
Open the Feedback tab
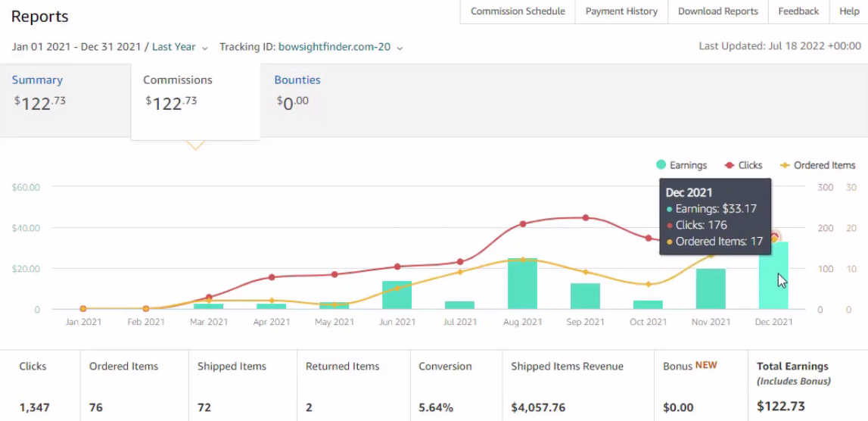click(798, 11)
